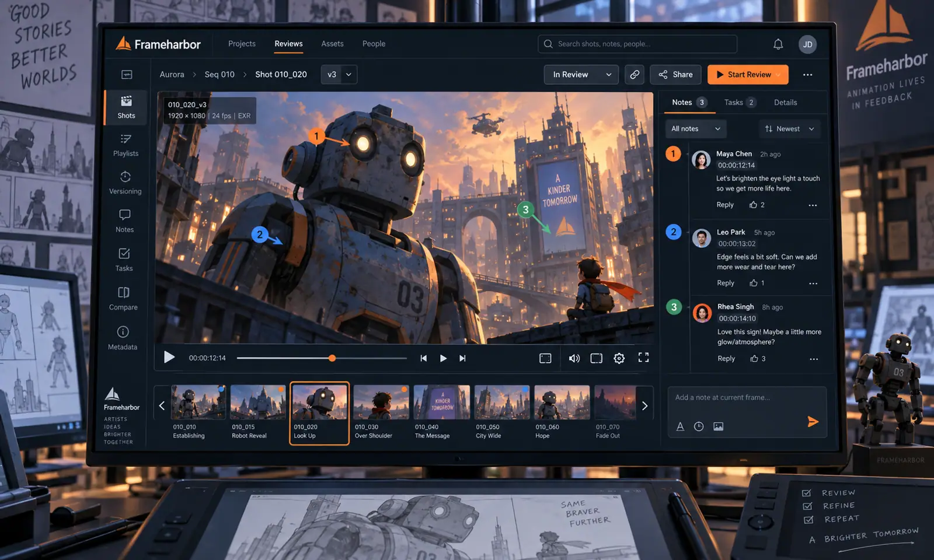The image size is (934, 560).
Task: Open the Tasks sidebar item
Action: click(124, 260)
